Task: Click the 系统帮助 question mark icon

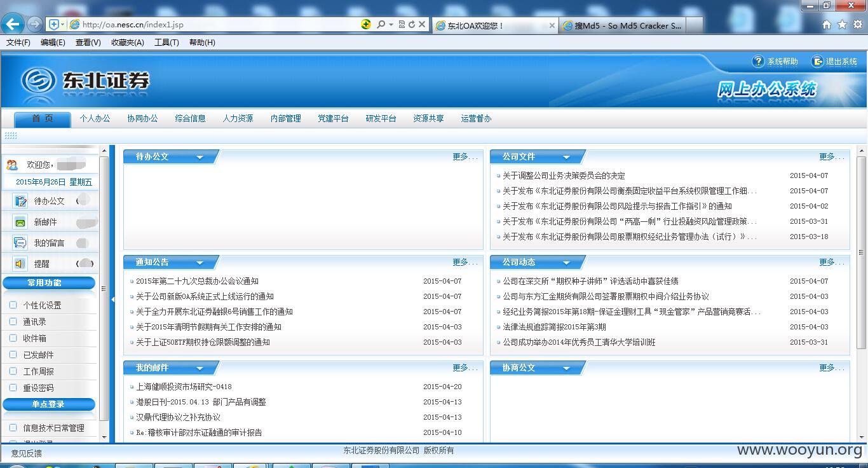Action: click(758, 61)
